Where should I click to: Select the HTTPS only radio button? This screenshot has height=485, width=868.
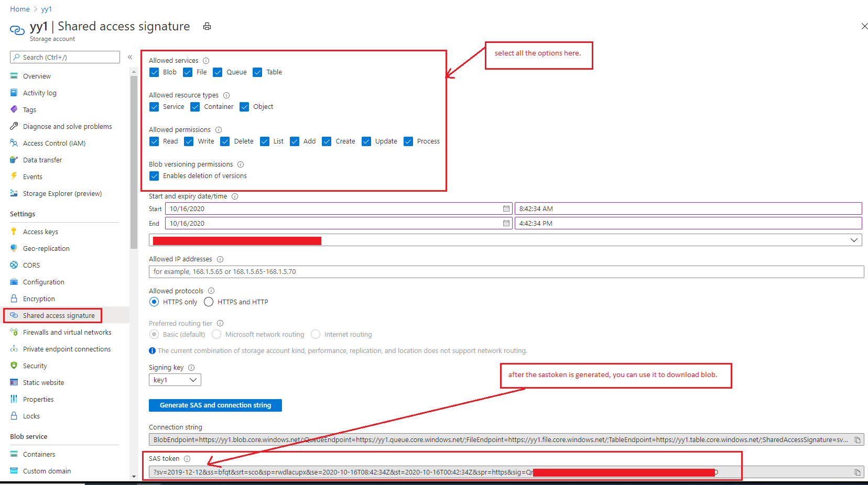click(x=154, y=302)
